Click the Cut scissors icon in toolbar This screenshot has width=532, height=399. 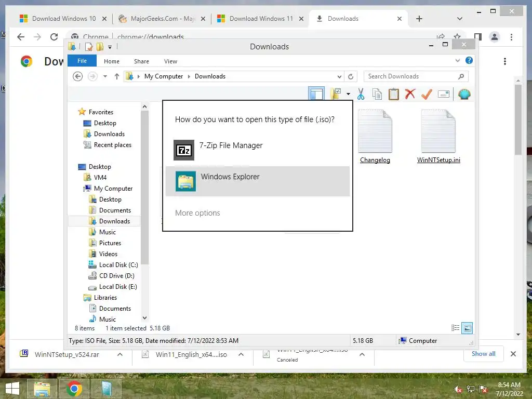coord(361,94)
